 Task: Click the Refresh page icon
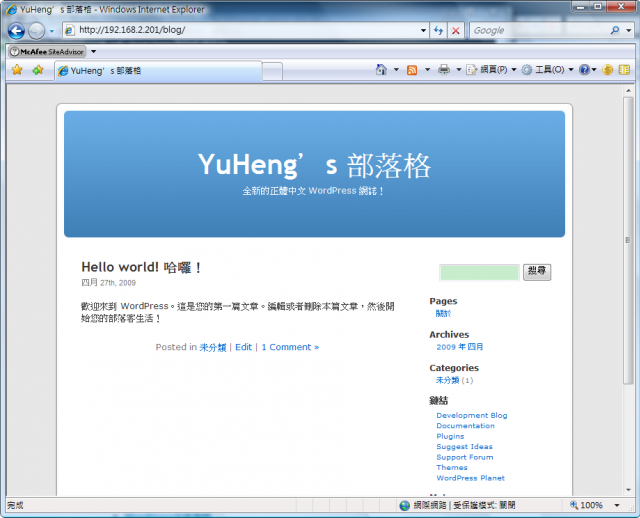click(x=438, y=30)
